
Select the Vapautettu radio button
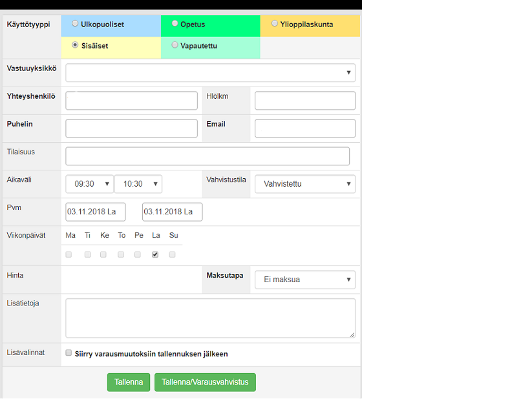pyautogui.click(x=175, y=45)
